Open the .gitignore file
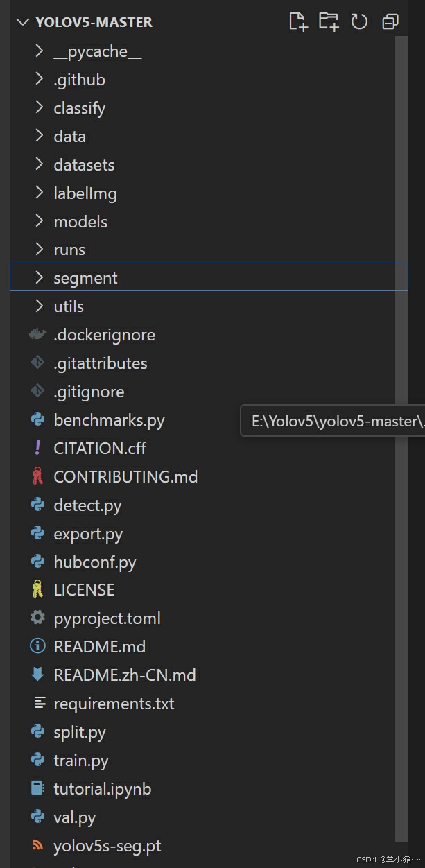This screenshot has height=868, width=425. 89,392
